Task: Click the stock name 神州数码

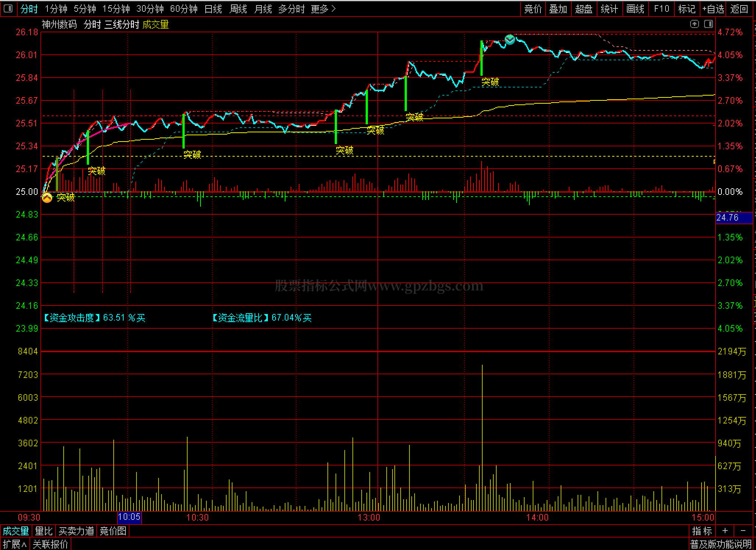Action: (x=59, y=25)
